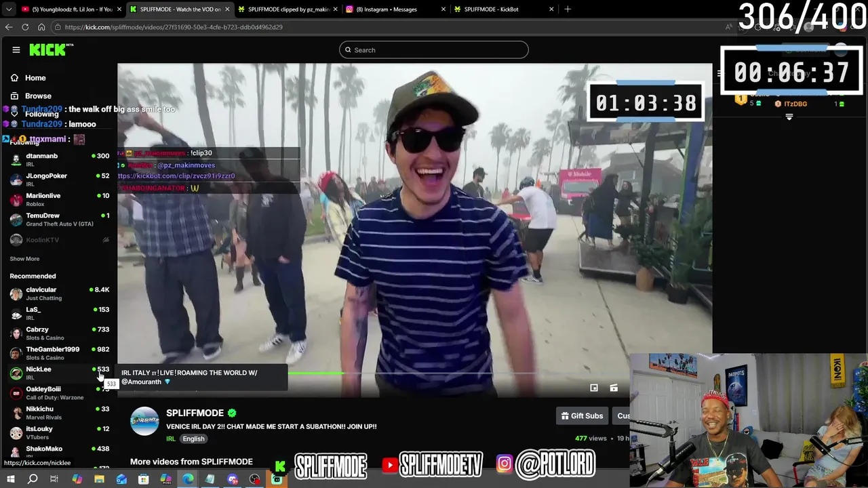The image size is (868, 488).
Task: Switch to the Instagram Messages tab
Action: 395,9
